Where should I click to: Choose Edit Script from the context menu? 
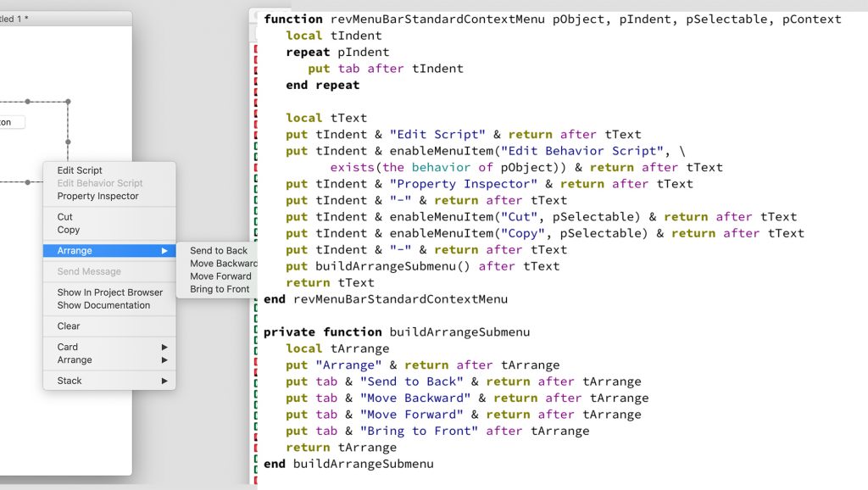[x=80, y=170]
